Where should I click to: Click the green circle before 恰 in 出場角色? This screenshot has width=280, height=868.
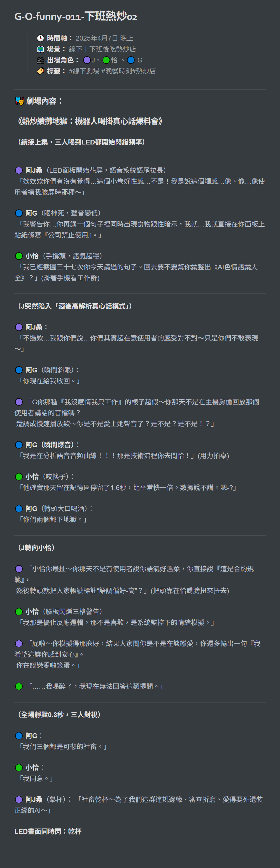(106, 60)
